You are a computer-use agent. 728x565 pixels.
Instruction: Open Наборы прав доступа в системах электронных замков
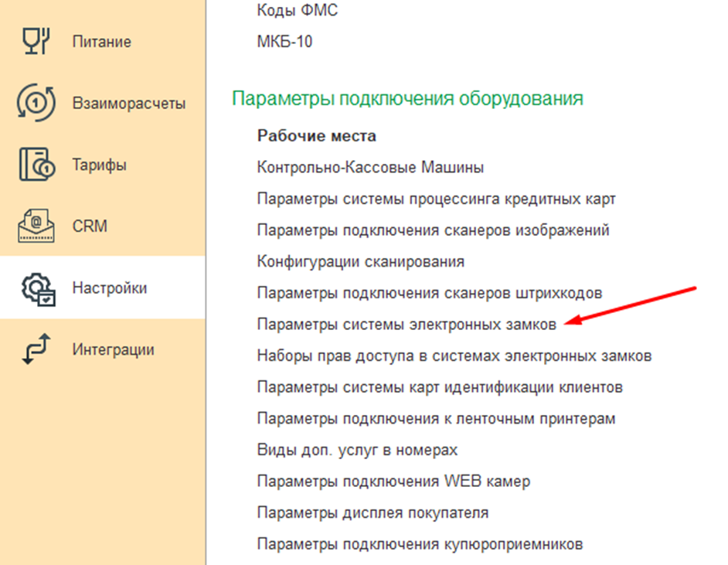[454, 356]
